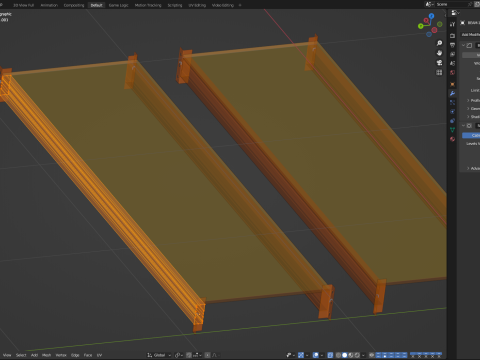The image size is (480, 360).
Task: Switch to the Scripting workspace tab
Action: click(x=175, y=5)
